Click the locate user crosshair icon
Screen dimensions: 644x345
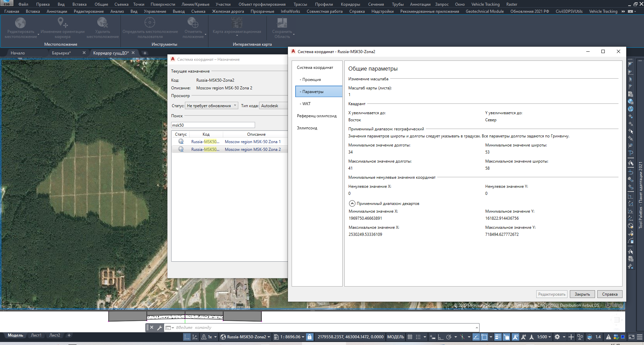[150, 23]
